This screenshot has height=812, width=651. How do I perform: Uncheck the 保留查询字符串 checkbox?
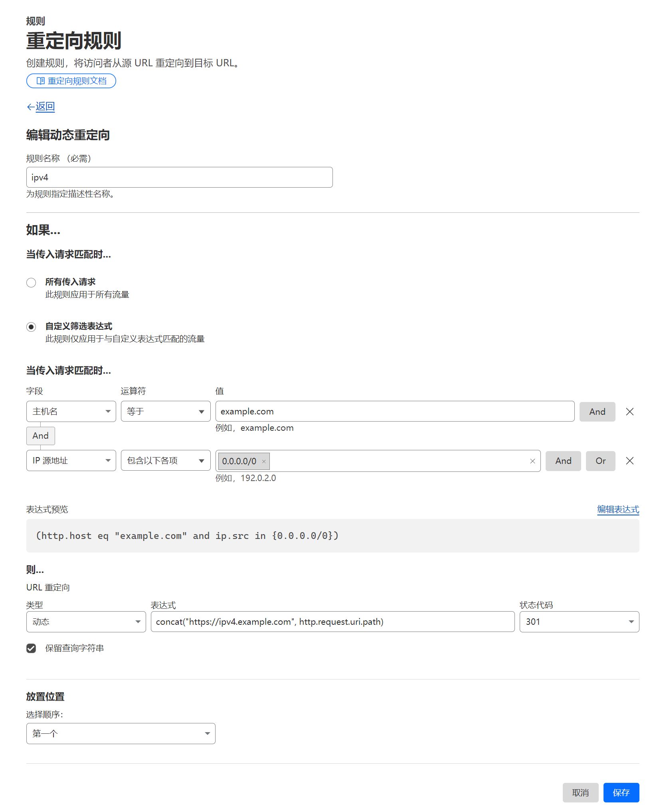coord(31,648)
